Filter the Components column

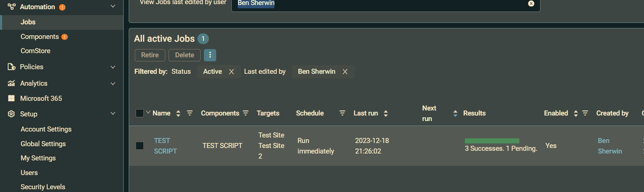pos(246,113)
